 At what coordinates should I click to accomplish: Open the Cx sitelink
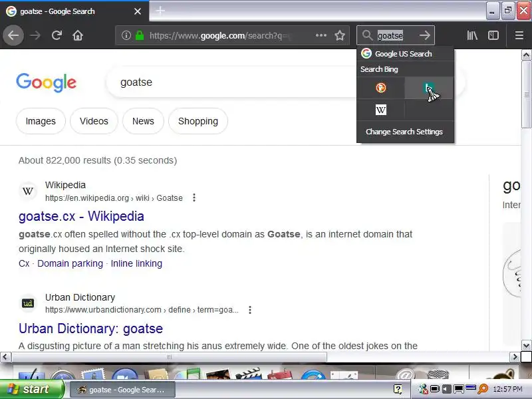24,263
